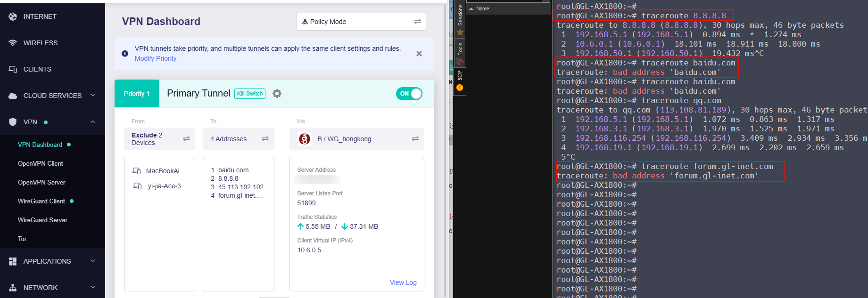Sort file list by Name column arrow

471,8
